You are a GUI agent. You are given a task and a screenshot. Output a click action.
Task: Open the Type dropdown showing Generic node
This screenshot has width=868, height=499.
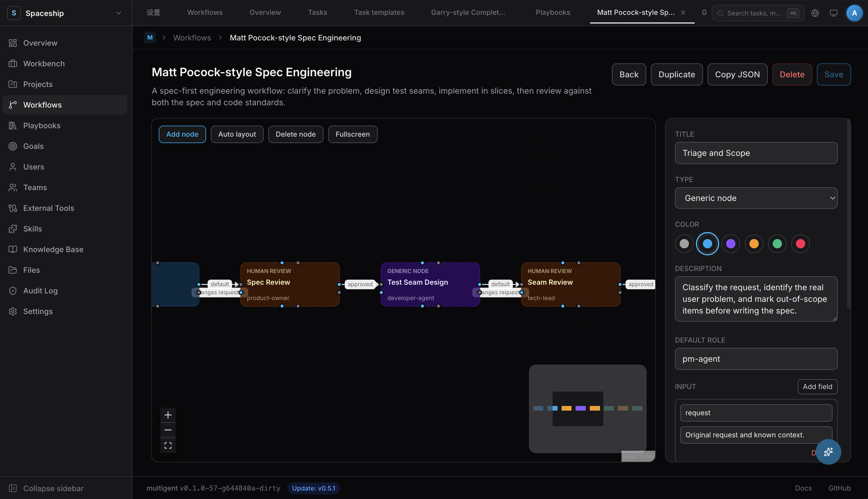pyautogui.click(x=756, y=198)
